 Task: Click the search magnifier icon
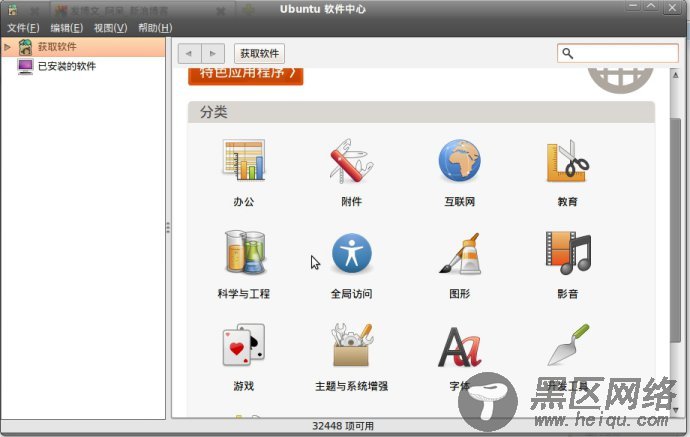click(567, 53)
